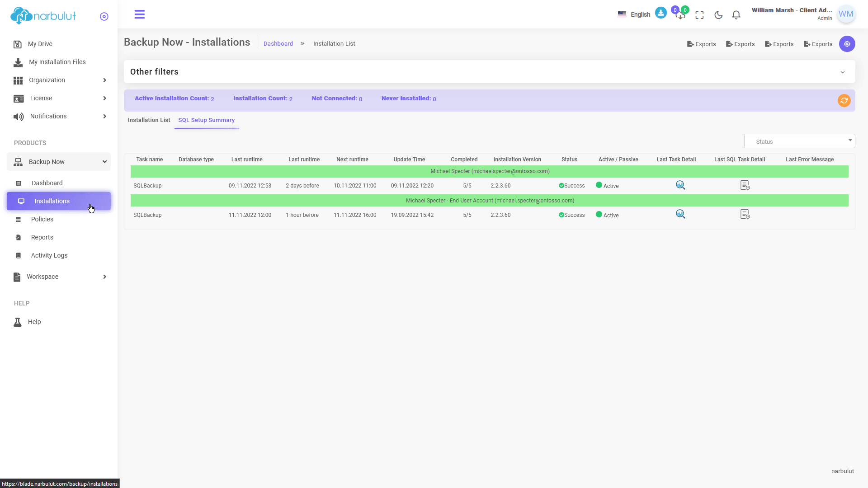Open Last SQL Task Detail for 11.11.2022 12:00 row

745,214
